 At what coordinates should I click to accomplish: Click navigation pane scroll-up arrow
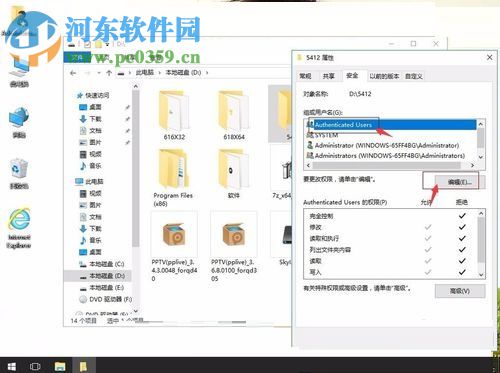pos(135,86)
